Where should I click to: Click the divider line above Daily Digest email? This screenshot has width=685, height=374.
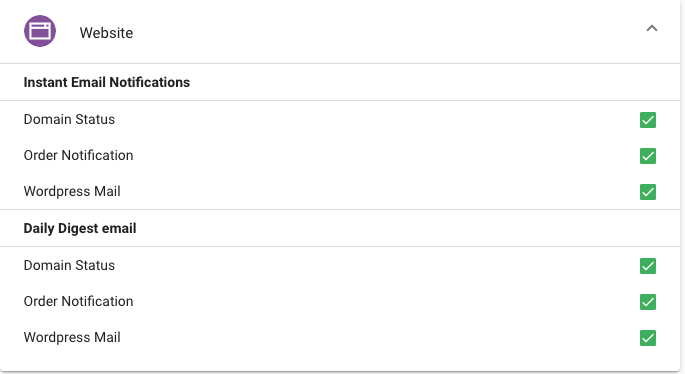coord(340,209)
